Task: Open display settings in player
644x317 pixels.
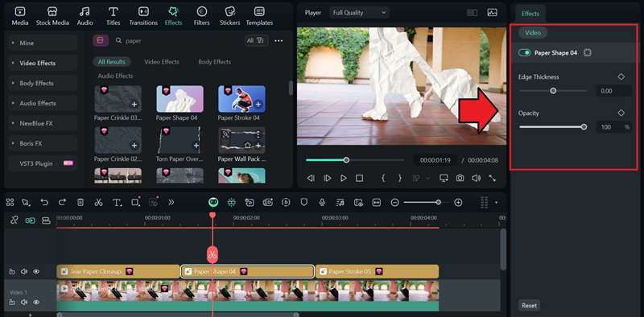Action: click(x=444, y=178)
